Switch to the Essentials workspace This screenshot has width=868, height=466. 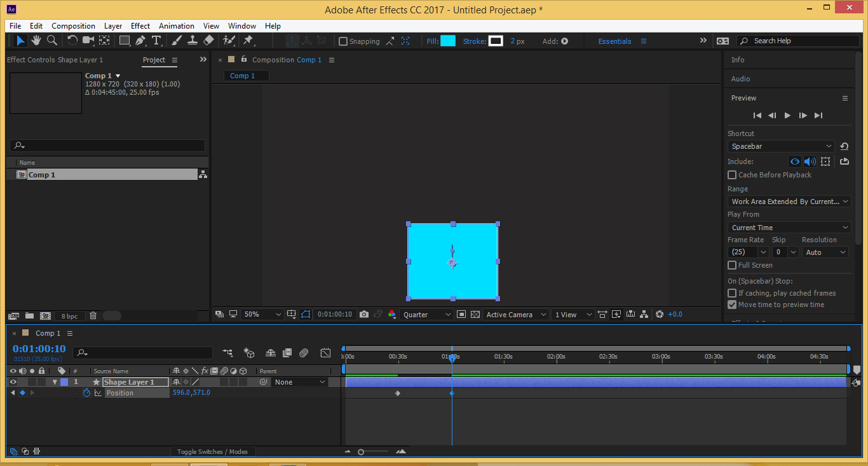pyautogui.click(x=614, y=41)
